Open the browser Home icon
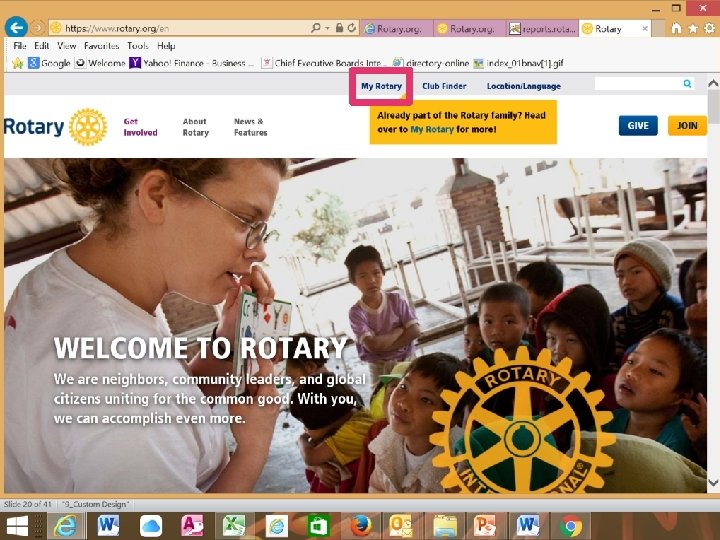The width and height of the screenshot is (720, 540). coord(676,28)
